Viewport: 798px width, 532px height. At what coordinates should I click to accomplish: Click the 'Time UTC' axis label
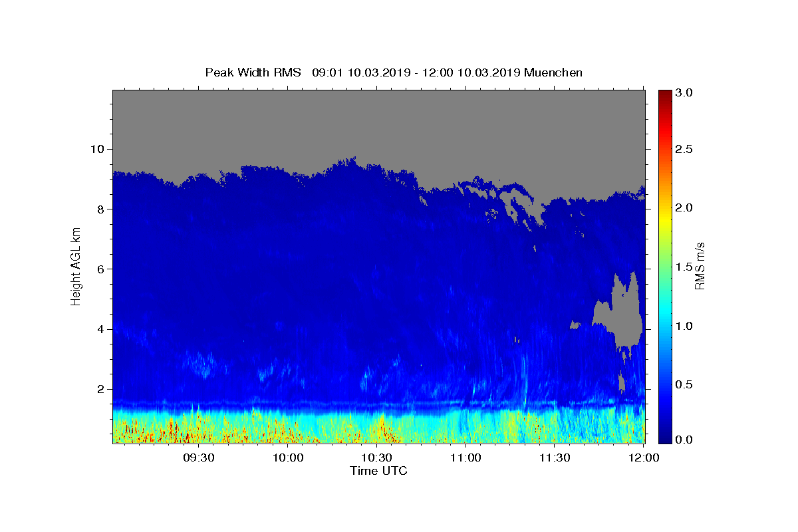point(378,471)
